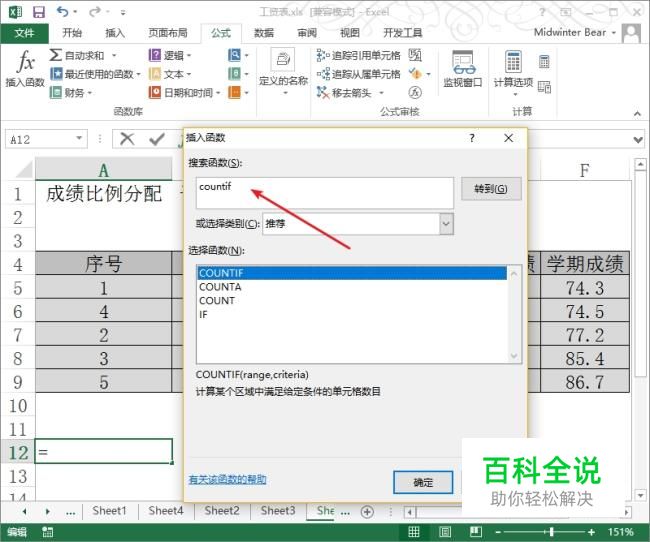Switch to the Home ribbon tab

tap(72, 33)
